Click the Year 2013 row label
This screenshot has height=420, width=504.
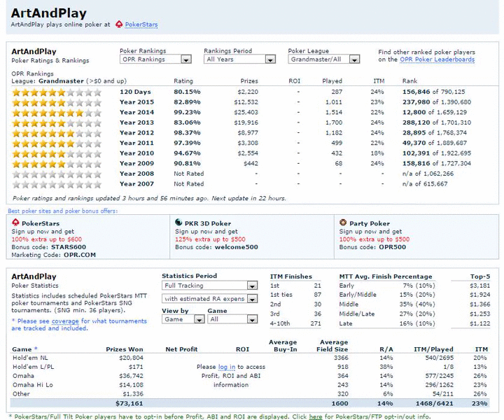click(137, 122)
